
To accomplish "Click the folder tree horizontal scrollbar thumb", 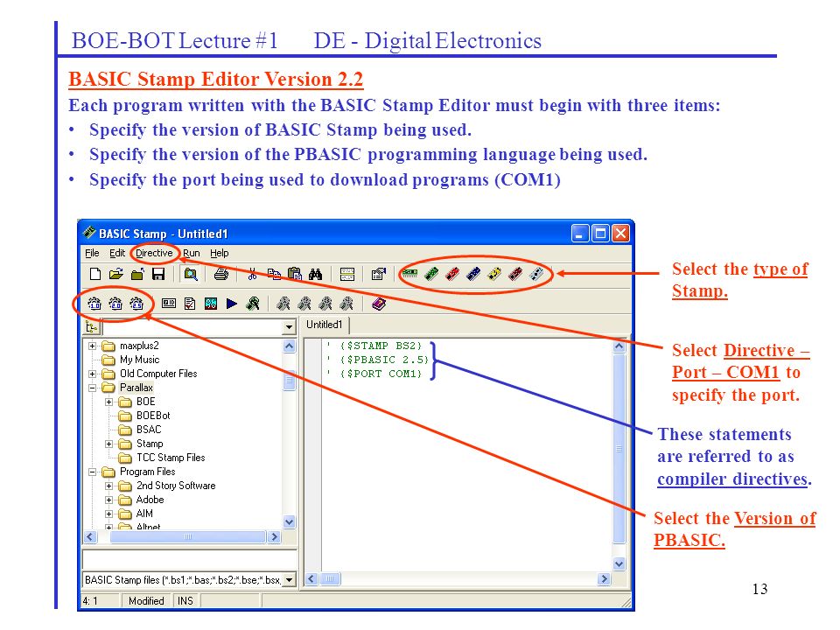I will (x=187, y=536).
